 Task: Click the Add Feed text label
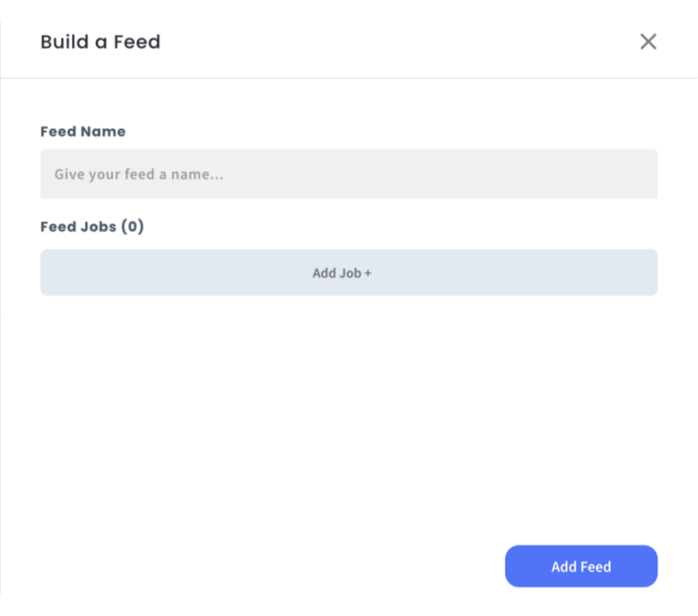pyautogui.click(x=581, y=566)
